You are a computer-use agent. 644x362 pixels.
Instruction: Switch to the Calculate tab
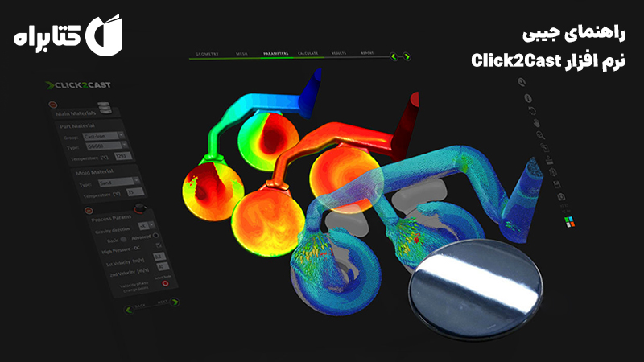point(308,53)
